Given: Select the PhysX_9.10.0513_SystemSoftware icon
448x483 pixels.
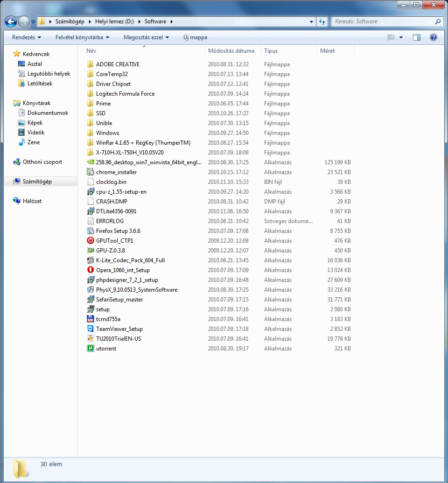Looking at the screenshot, I should pyautogui.click(x=90, y=289).
